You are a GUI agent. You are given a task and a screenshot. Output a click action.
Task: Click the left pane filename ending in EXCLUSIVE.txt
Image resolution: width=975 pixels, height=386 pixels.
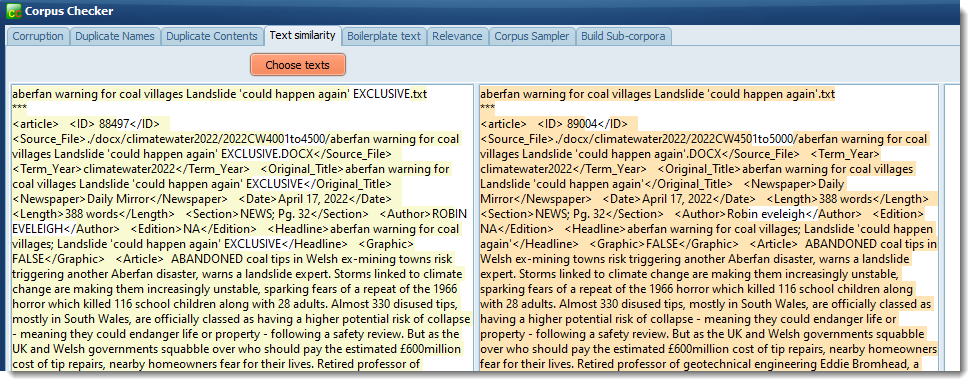tap(219, 94)
